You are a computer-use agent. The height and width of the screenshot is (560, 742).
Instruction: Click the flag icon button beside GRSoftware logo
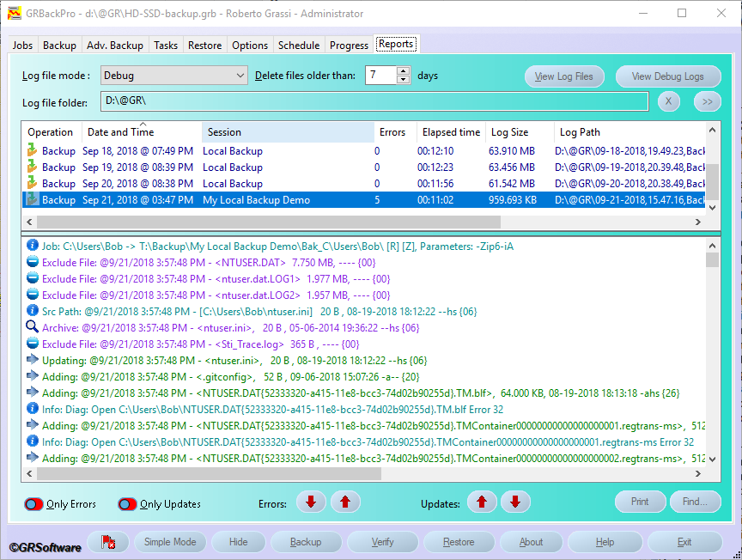point(108,542)
